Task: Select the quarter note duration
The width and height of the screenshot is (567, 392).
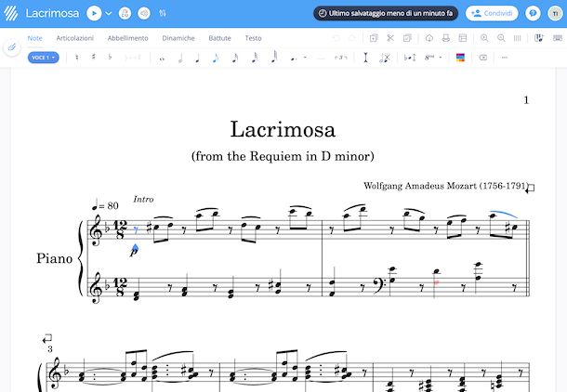Action: coord(197,58)
